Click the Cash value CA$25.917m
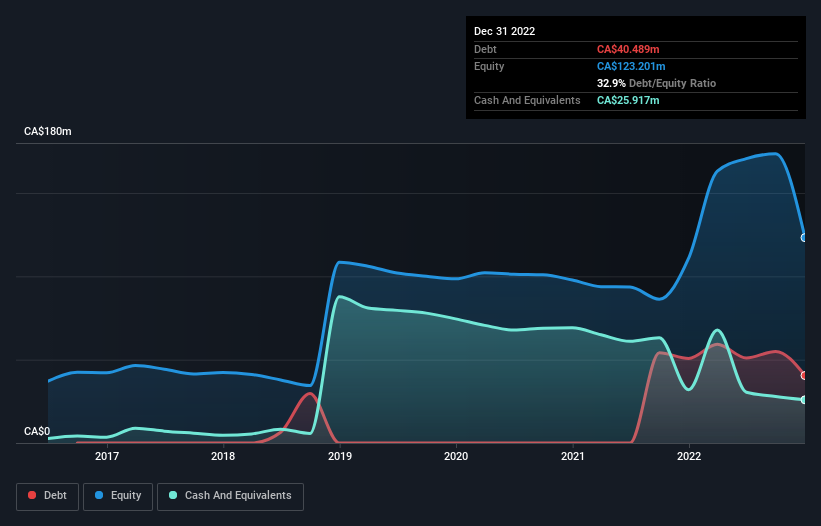The width and height of the screenshot is (821, 526). pyautogui.click(x=628, y=100)
